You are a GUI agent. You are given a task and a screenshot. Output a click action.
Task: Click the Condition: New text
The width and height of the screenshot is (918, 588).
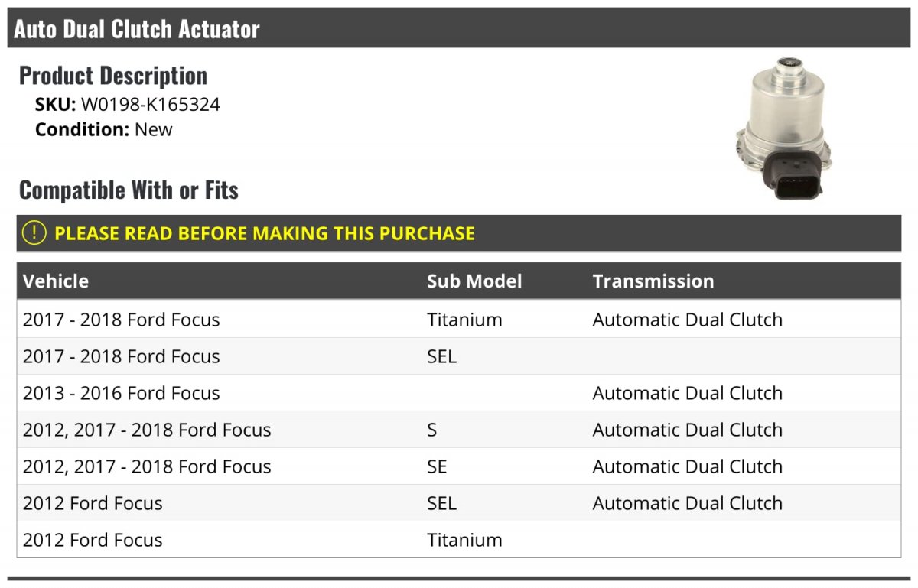[x=104, y=129]
